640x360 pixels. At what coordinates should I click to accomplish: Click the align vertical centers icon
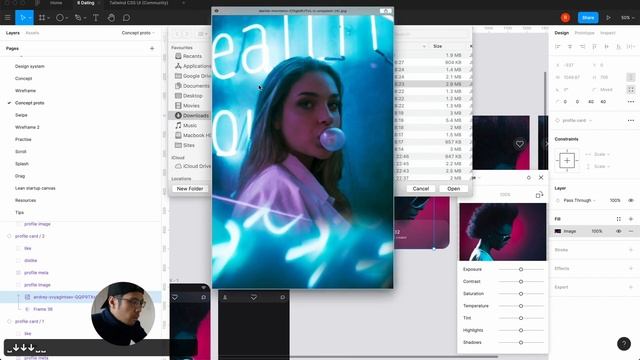click(x=607, y=47)
